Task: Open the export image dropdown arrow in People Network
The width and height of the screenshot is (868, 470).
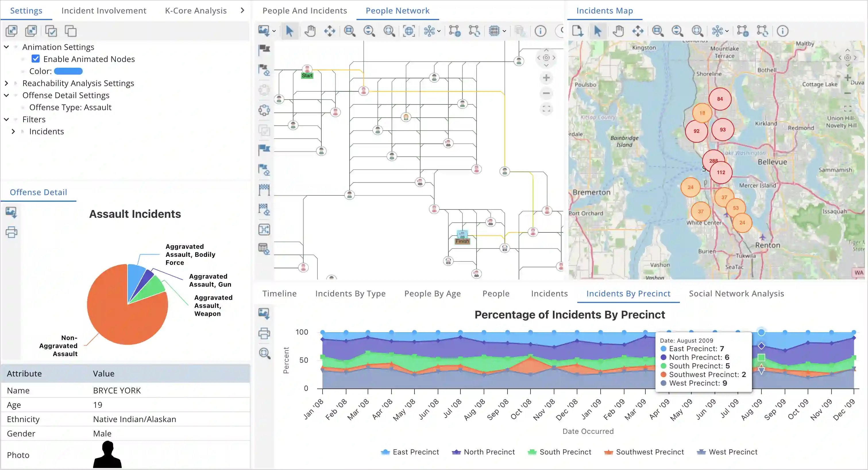Action: [x=274, y=31]
